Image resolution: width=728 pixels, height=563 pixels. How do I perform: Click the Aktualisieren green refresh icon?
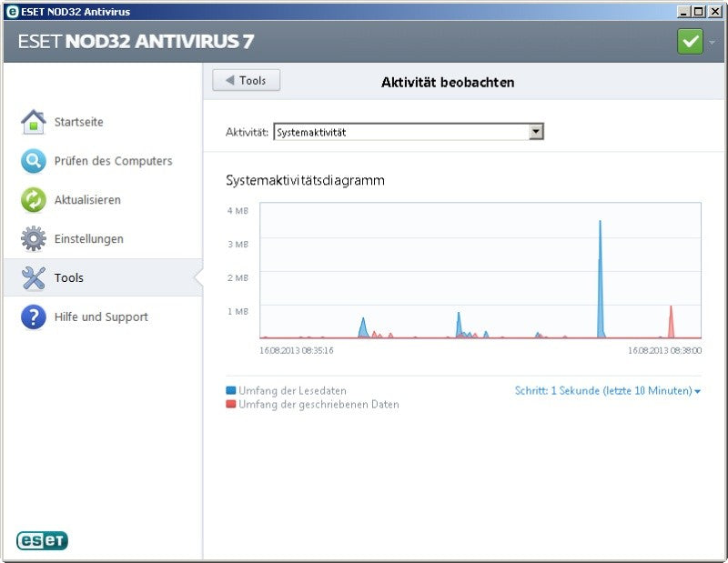coord(34,200)
